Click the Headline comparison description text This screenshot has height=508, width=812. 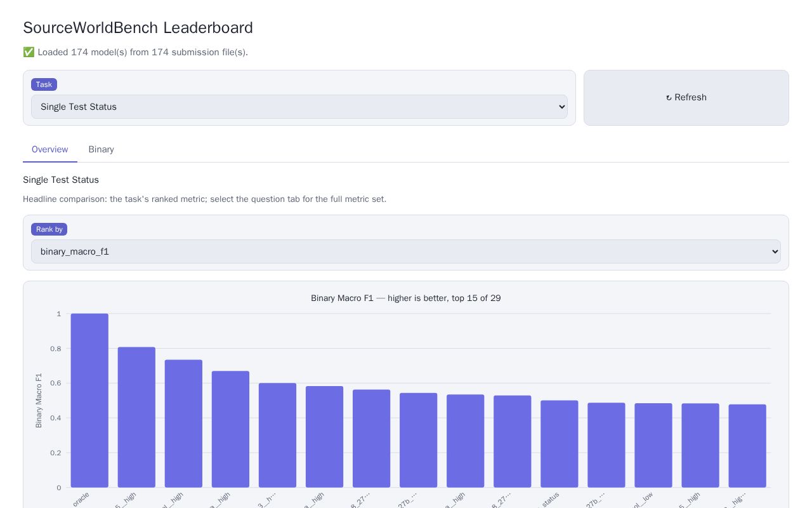[204, 199]
